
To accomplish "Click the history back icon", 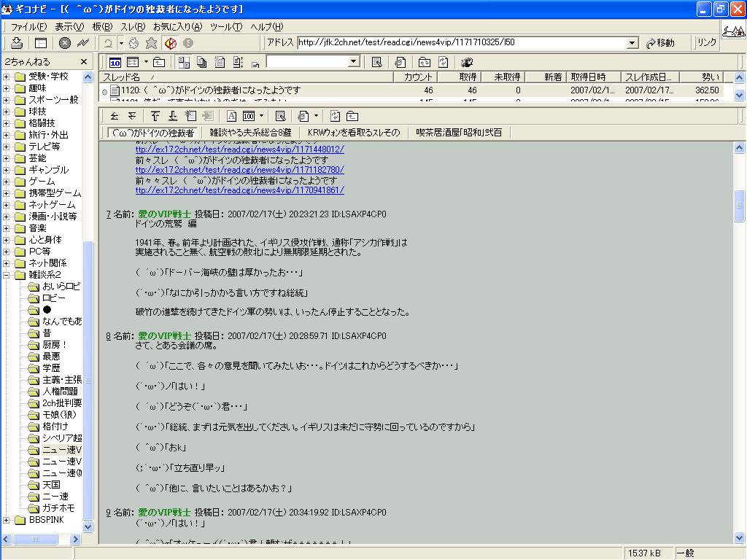I will (108, 43).
